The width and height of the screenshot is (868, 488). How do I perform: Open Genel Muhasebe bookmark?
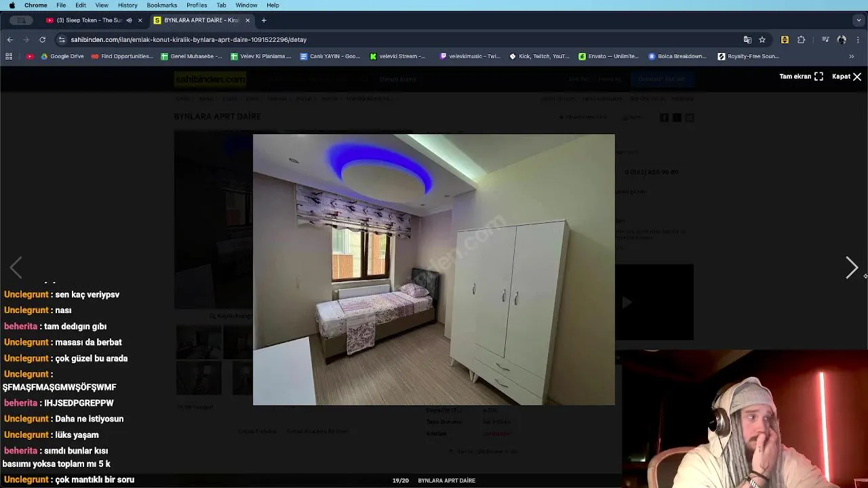click(191, 56)
